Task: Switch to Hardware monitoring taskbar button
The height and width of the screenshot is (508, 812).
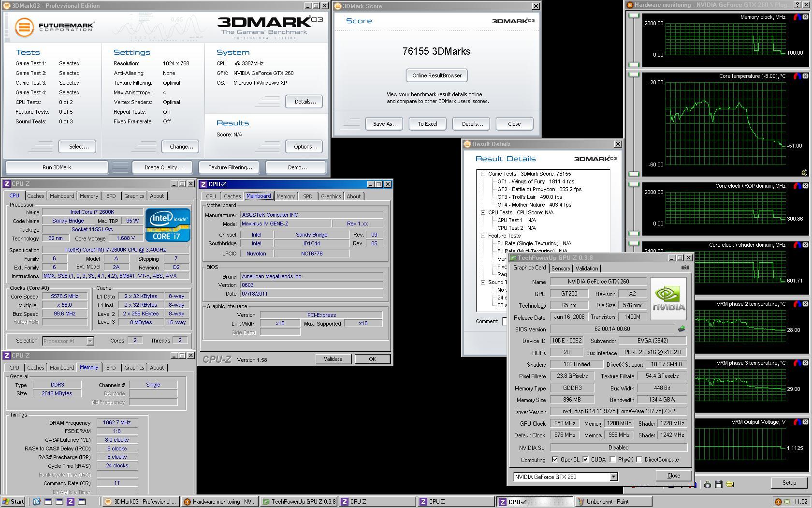Action: (220, 502)
